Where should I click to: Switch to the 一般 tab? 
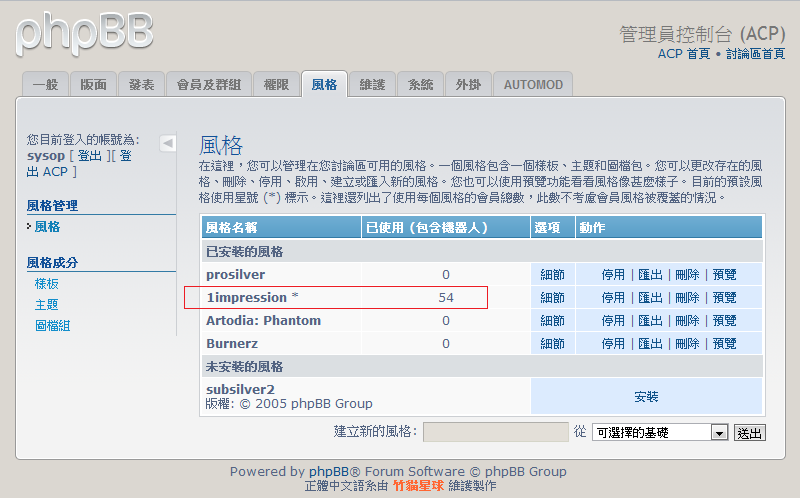45,85
